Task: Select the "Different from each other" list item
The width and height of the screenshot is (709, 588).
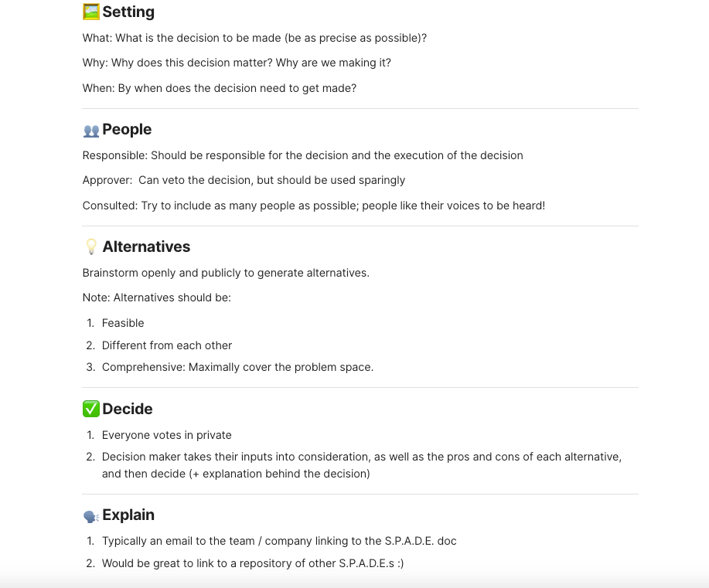Action: (167, 345)
